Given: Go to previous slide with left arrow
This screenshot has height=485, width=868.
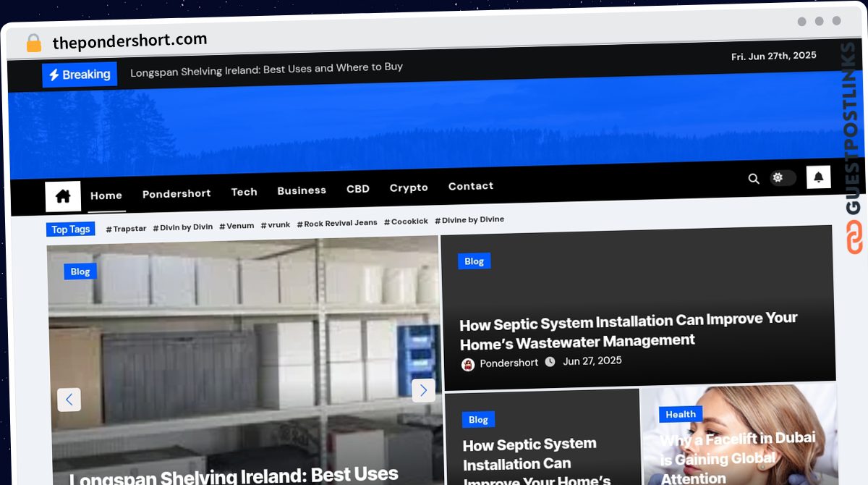Looking at the screenshot, I should 69,400.
